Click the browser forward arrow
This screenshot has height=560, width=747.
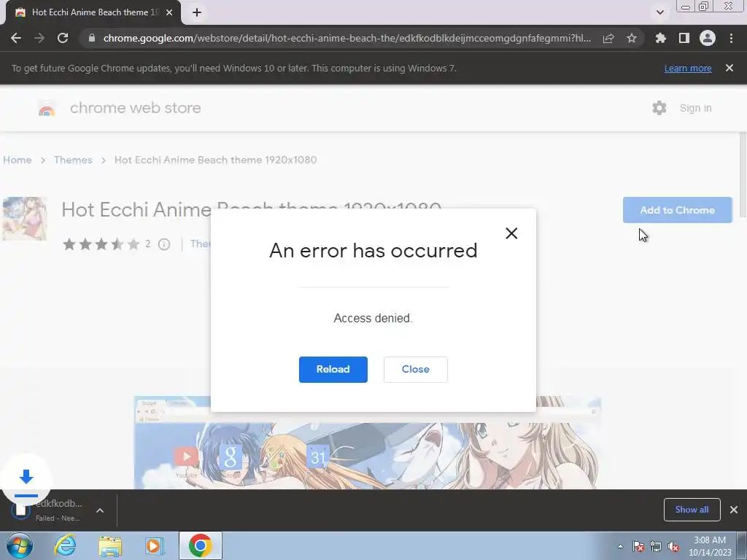(39, 38)
